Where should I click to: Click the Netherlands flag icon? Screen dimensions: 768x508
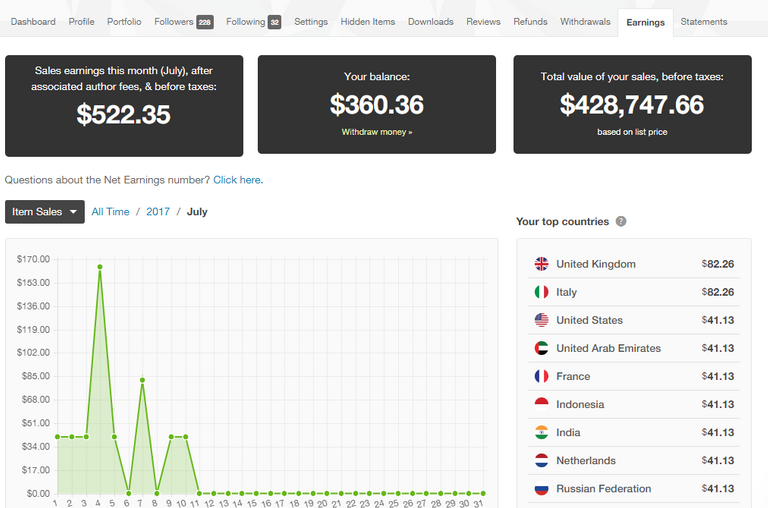point(541,460)
